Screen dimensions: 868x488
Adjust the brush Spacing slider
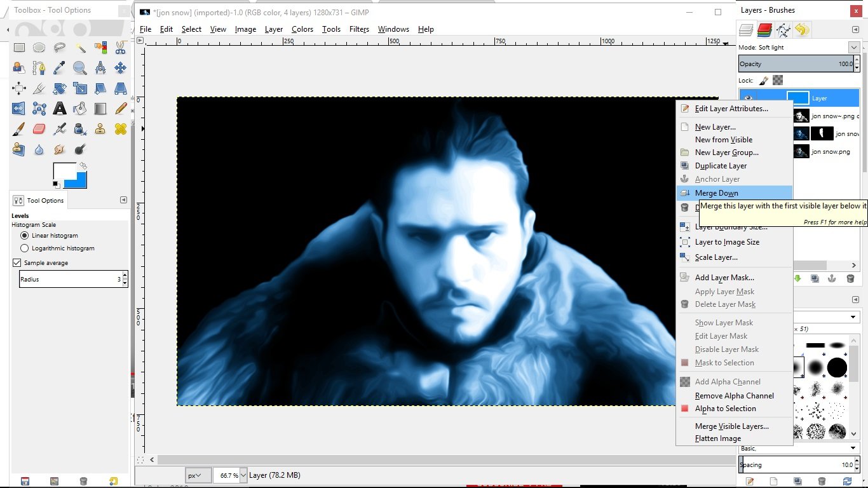796,465
